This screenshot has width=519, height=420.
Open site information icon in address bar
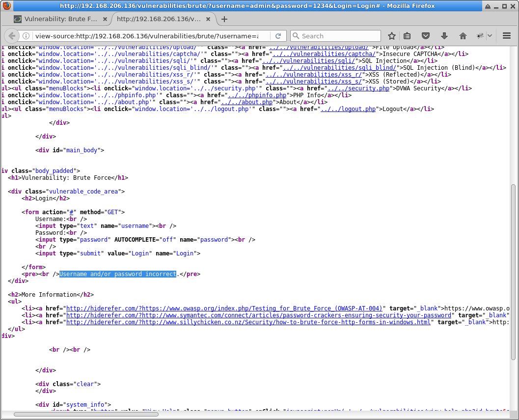26,36
